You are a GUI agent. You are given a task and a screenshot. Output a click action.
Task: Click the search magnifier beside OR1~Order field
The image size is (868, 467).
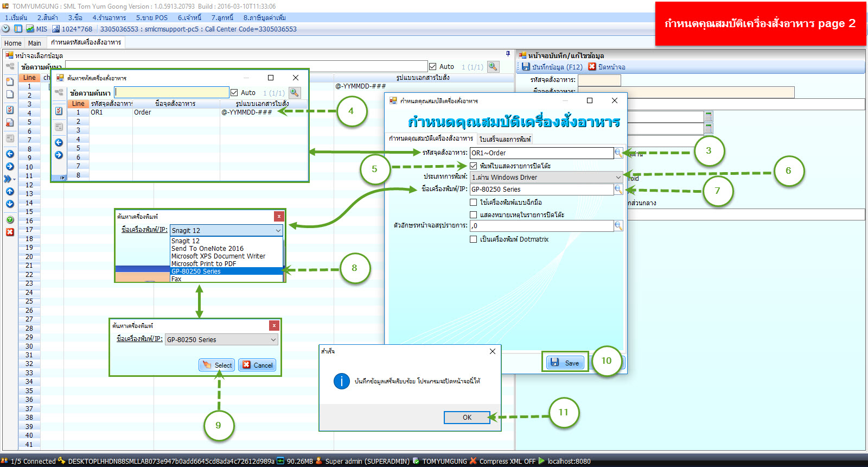pyautogui.click(x=618, y=153)
